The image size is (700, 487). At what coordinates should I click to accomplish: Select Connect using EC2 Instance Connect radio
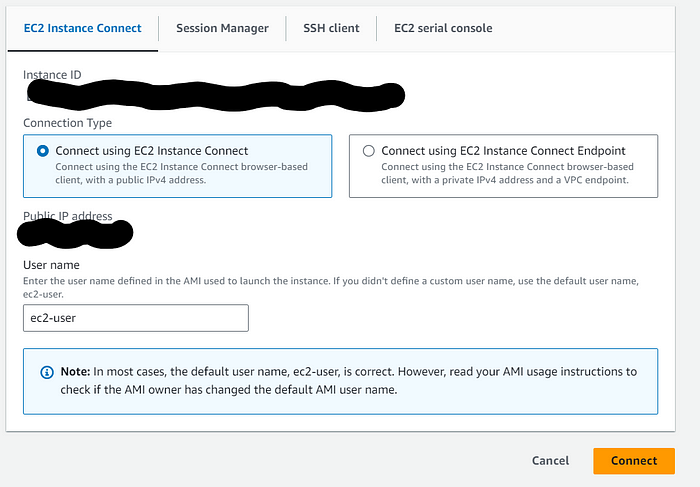tap(43, 151)
